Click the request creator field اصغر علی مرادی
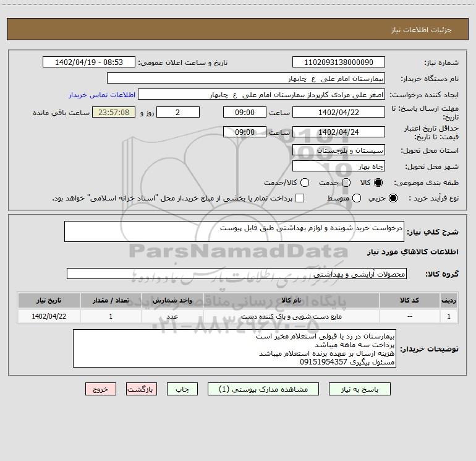Viewport: 476px width, 461px height. [x=261, y=95]
